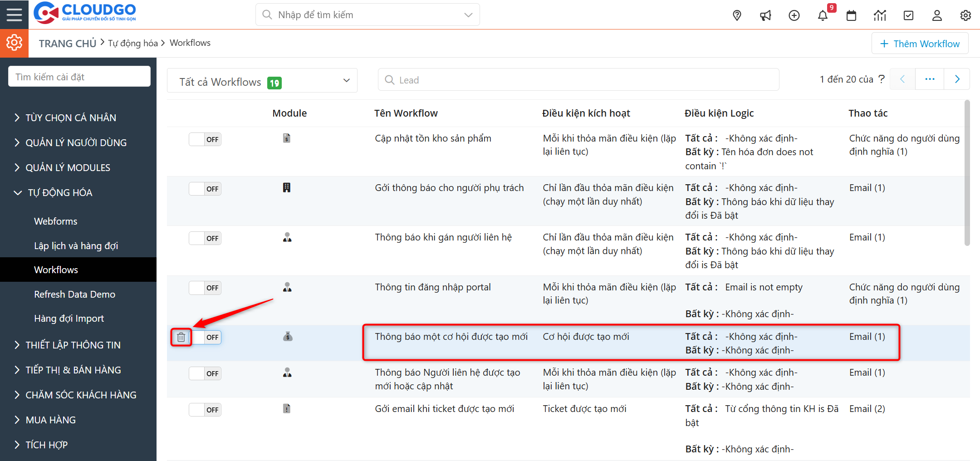Enable the 'Thông tin đăng nhập portal' workflow switch
This screenshot has height=461, width=980.
pyautogui.click(x=205, y=288)
